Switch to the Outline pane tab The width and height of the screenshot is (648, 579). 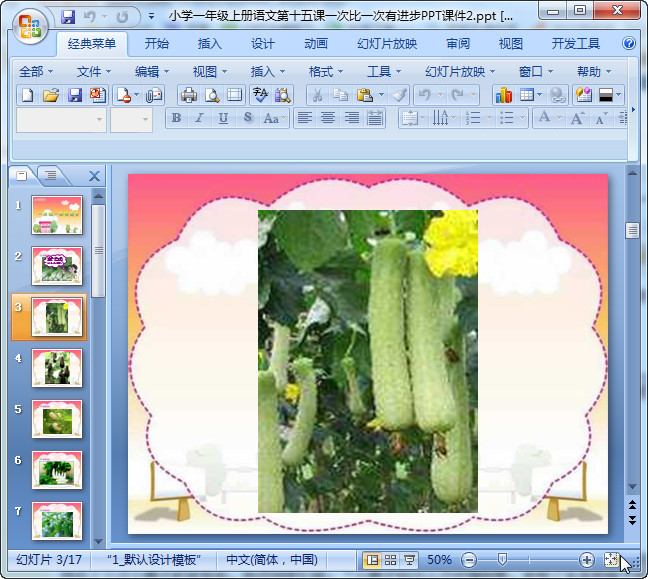pyautogui.click(x=51, y=176)
